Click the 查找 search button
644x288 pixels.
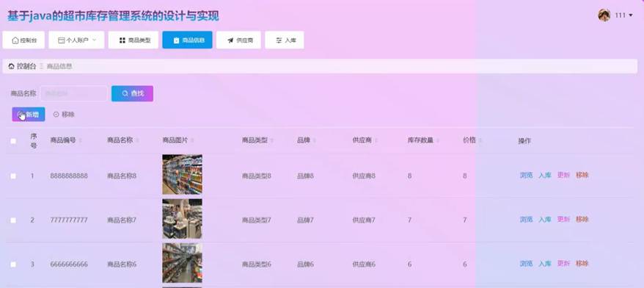132,93
